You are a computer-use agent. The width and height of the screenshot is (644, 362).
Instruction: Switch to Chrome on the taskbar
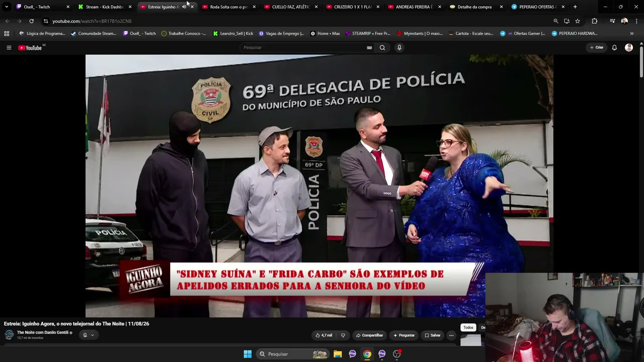pyautogui.click(x=367, y=354)
